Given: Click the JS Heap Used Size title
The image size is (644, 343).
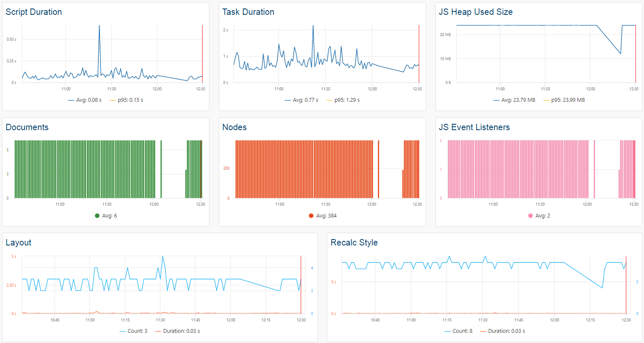Looking at the screenshot, I should point(475,12).
